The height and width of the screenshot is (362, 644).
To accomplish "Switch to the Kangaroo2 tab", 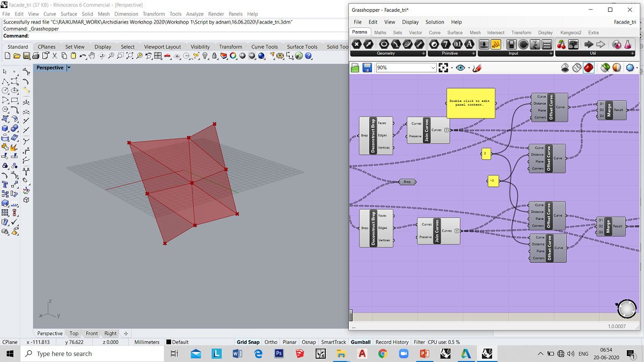I will tap(570, 33).
